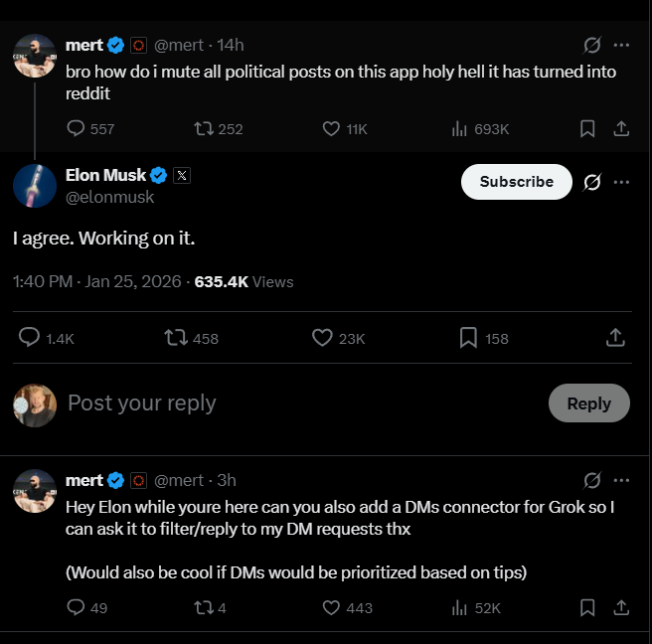Repost mert's post about muting politics
652x644 pixels.
click(x=204, y=129)
